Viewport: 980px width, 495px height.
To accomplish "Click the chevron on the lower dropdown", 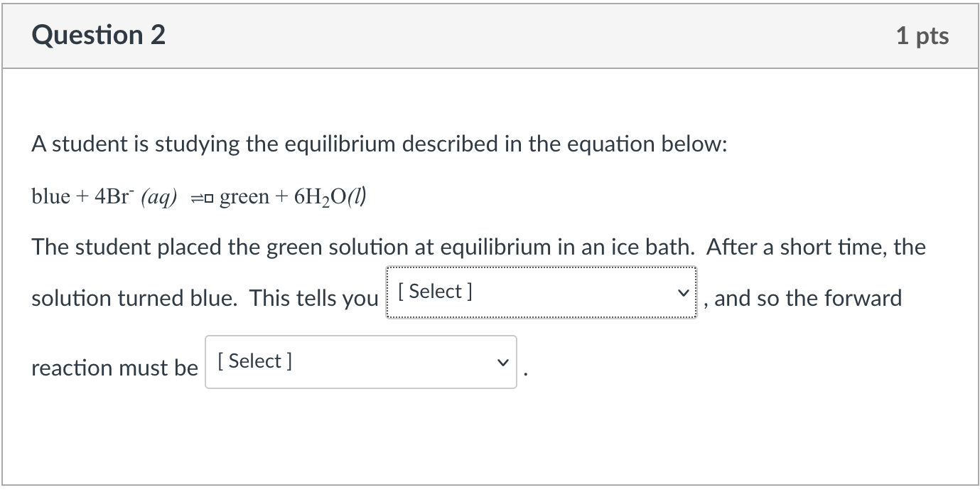I will coord(502,361).
